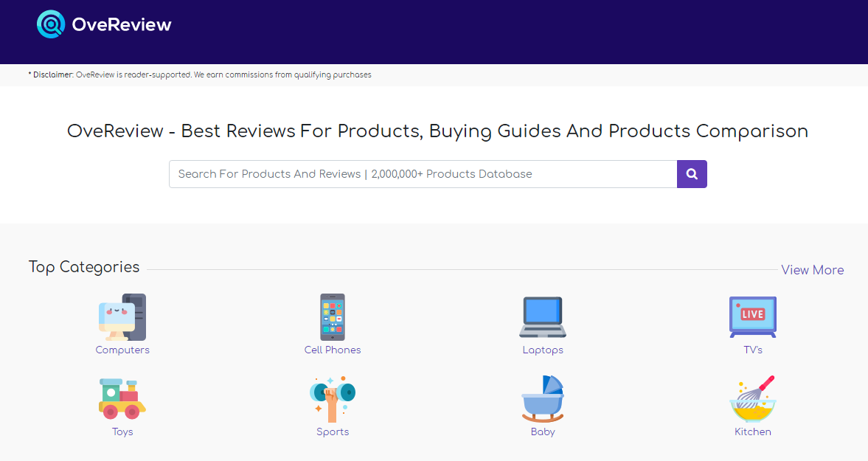Viewport: 868px width, 461px height.
Task: Click the Laptops text label
Action: [x=543, y=350]
